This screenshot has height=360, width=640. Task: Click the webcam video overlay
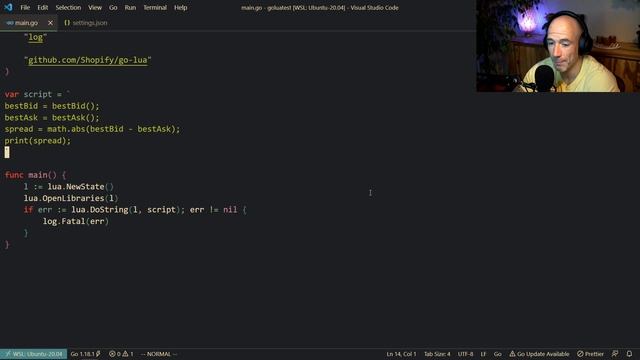coord(558,46)
